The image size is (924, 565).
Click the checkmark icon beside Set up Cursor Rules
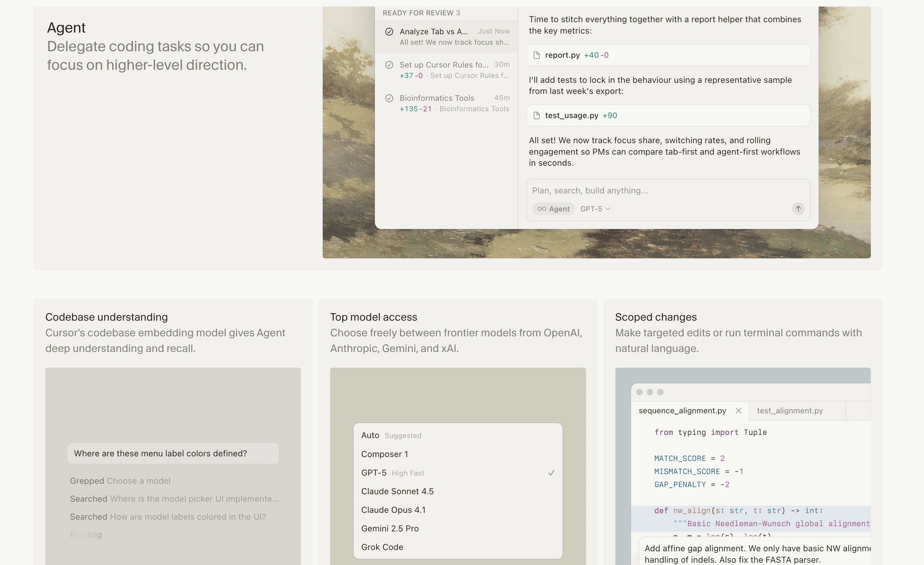(x=389, y=65)
